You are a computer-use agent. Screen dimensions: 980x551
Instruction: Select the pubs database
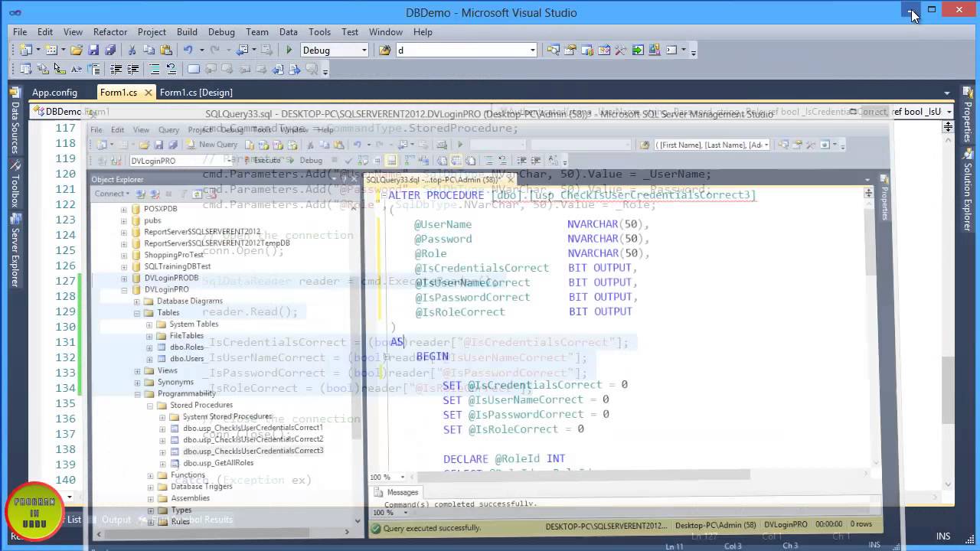[x=152, y=220]
